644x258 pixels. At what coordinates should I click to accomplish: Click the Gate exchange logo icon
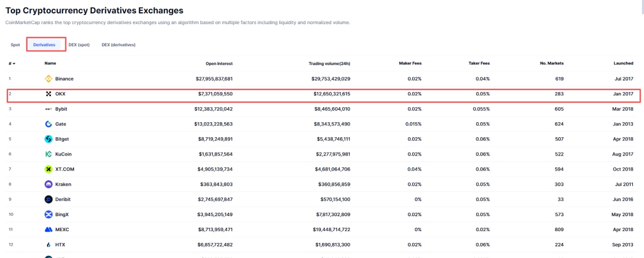pos(48,124)
